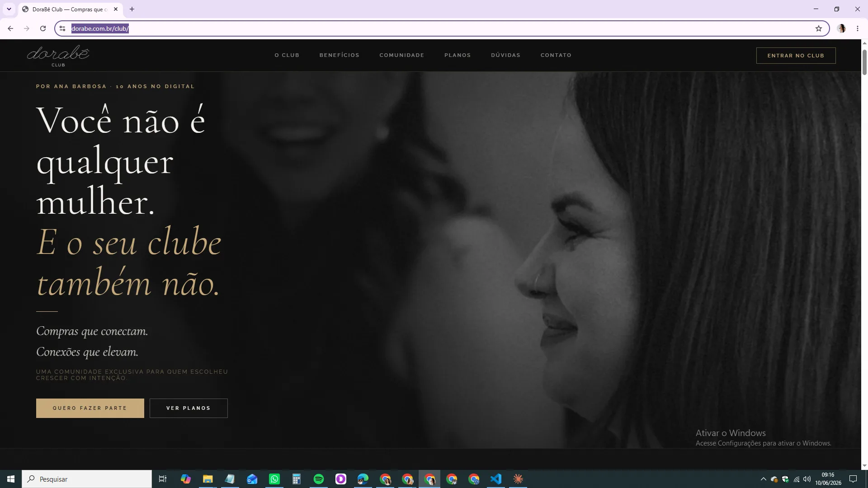The width and height of the screenshot is (868, 488).
Task: Open Task View from the taskbar
Action: click(163, 479)
